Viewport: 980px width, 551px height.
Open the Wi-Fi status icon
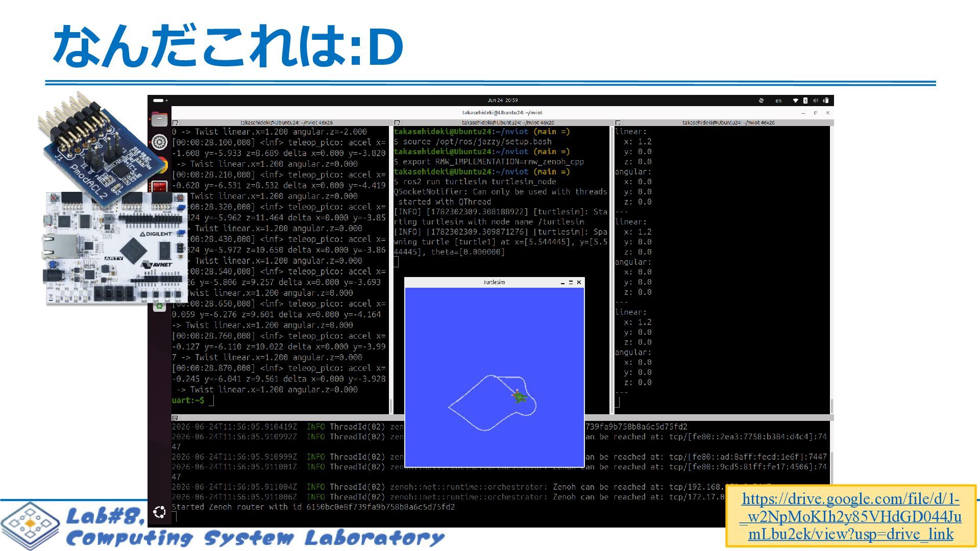[795, 101]
